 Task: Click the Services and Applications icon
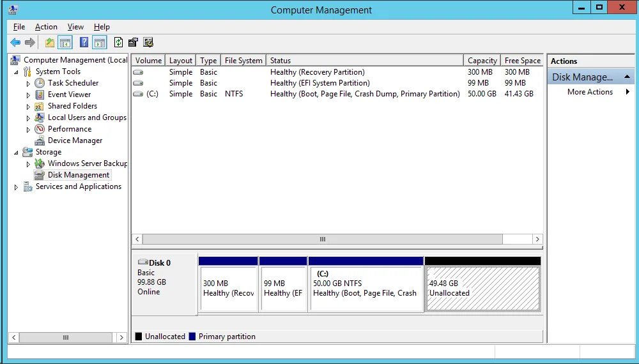coord(27,186)
